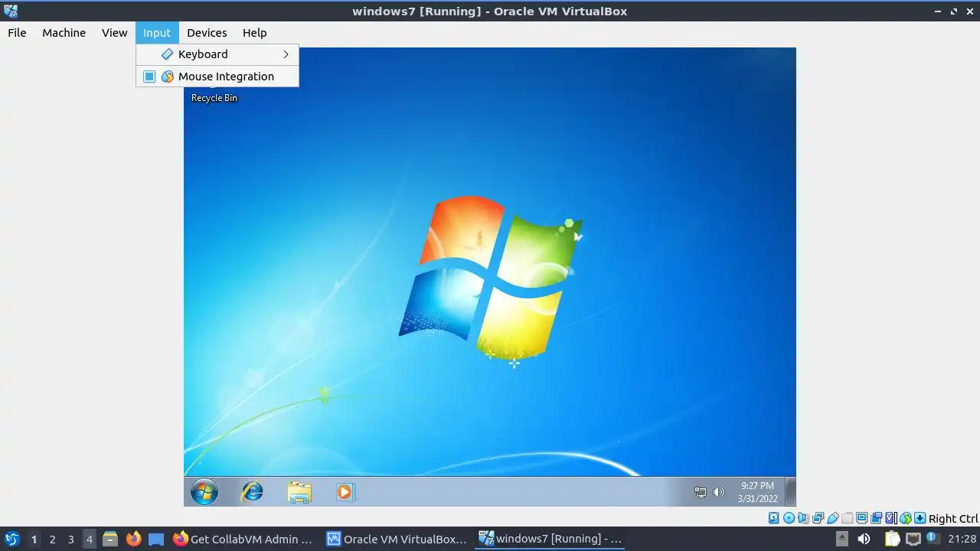Click the host clock showing 21:28

tap(962, 539)
